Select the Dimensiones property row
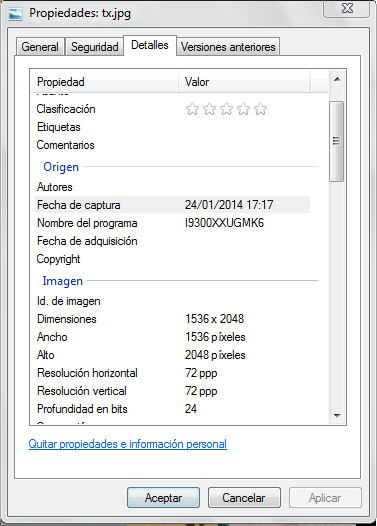Image resolution: width=377 pixels, height=526 pixels. [173, 319]
